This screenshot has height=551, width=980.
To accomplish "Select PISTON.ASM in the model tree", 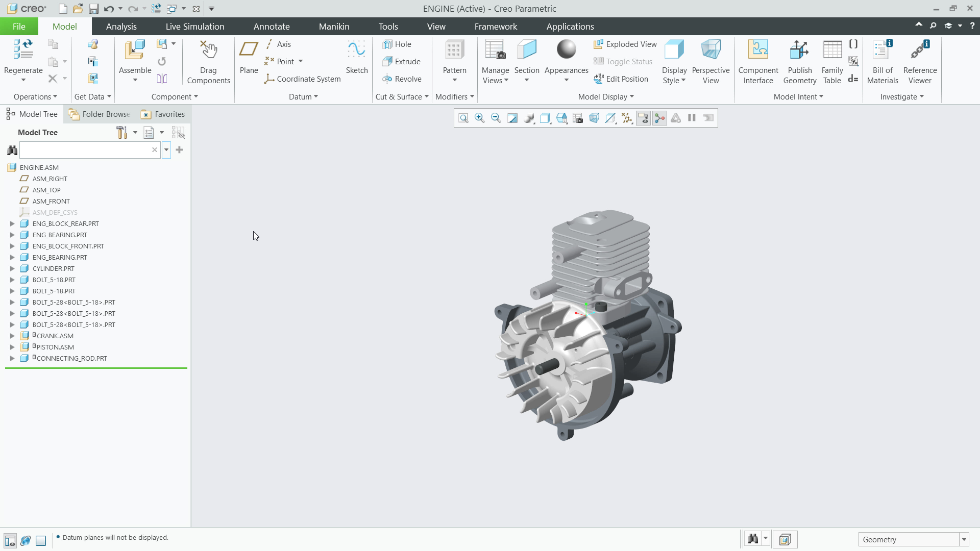I will pyautogui.click(x=55, y=347).
